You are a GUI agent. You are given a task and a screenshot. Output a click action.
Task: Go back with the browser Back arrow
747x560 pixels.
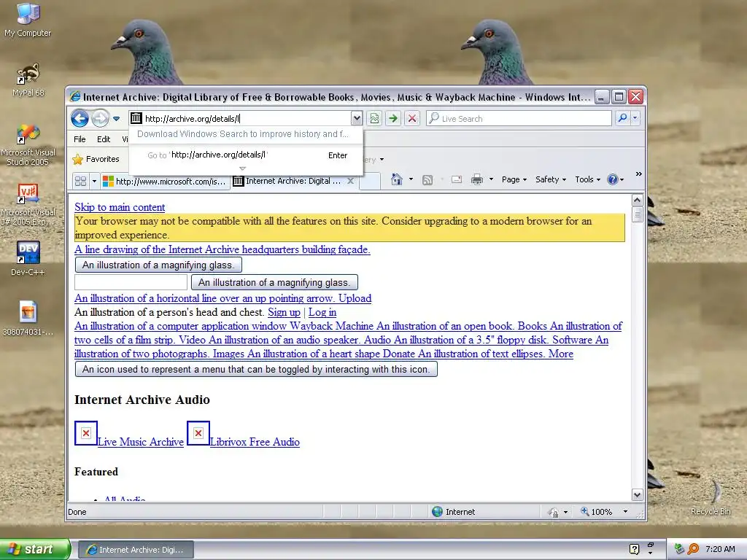coord(80,118)
